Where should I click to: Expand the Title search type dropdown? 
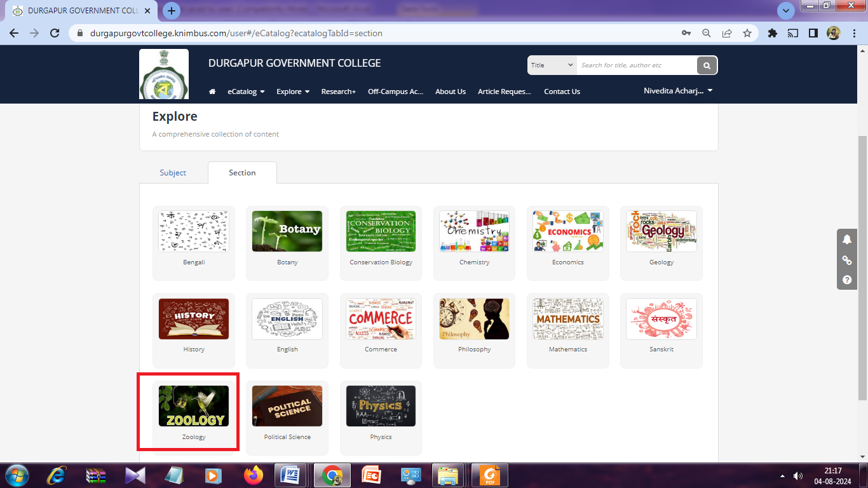552,65
